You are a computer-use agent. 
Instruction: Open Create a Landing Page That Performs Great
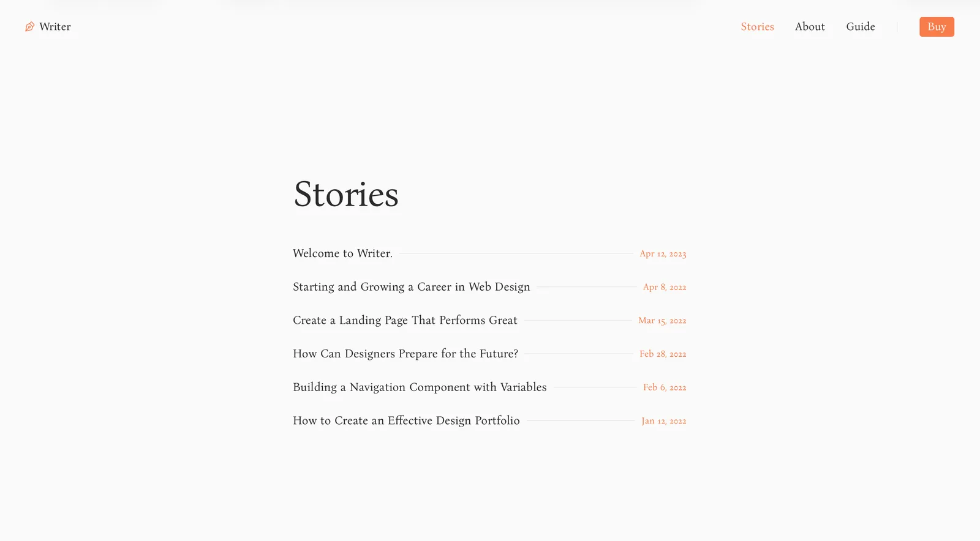405,320
